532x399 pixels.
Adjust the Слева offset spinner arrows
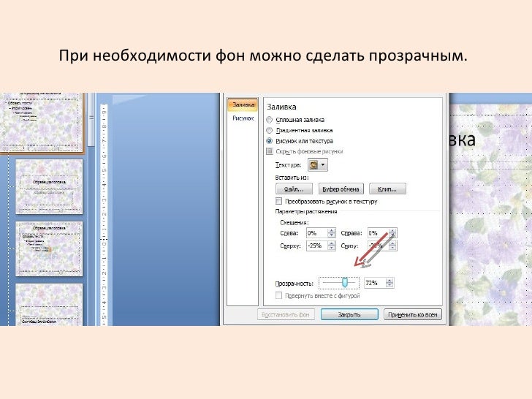pos(332,233)
